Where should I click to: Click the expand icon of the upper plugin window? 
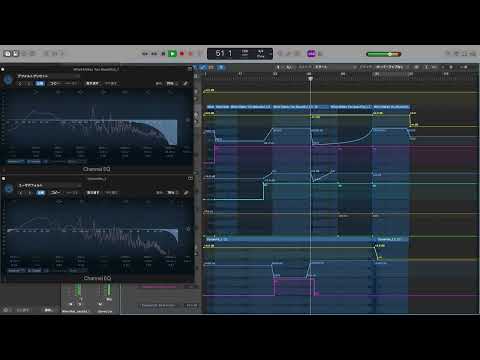pos(190,69)
